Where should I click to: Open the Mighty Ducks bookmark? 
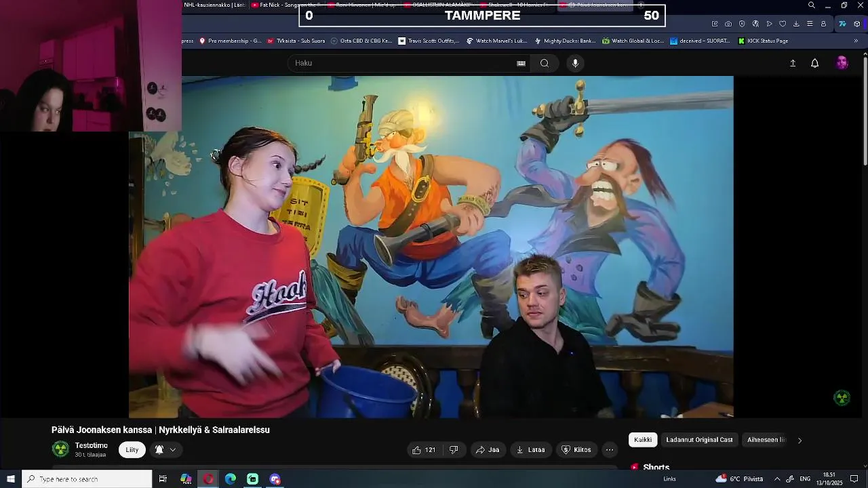565,41
